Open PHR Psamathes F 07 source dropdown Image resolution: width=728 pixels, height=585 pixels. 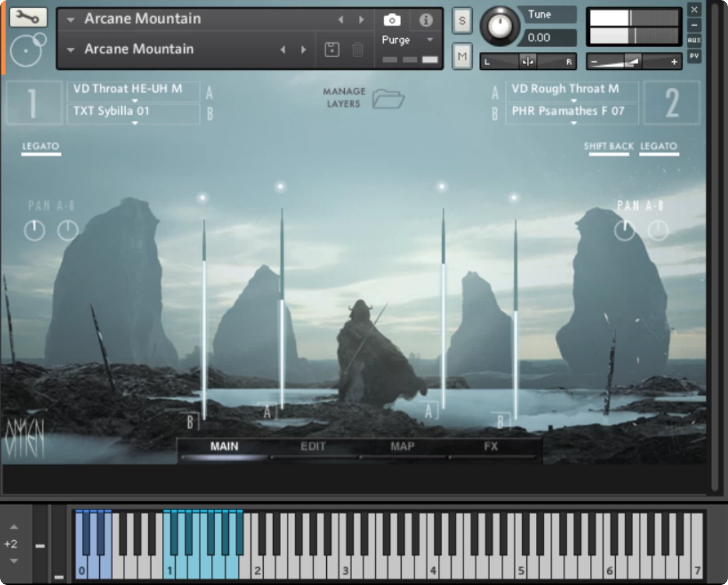tap(572, 114)
